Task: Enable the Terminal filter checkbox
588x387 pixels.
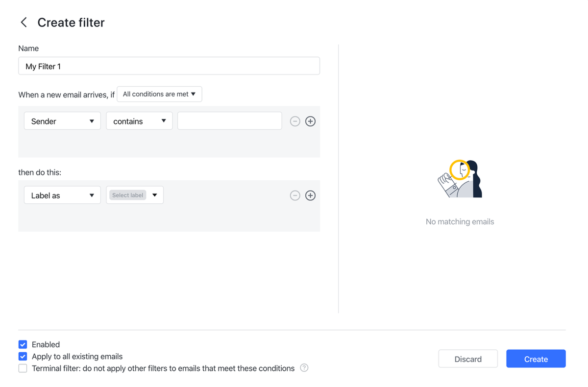Action: point(23,368)
